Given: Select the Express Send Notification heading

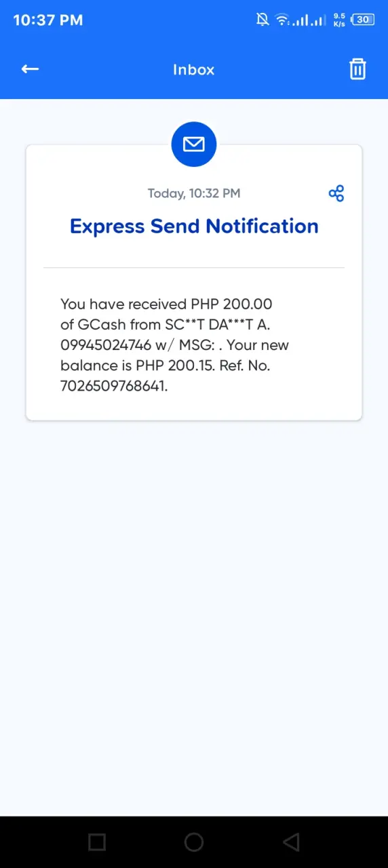Looking at the screenshot, I should click(x=194, y=226).
